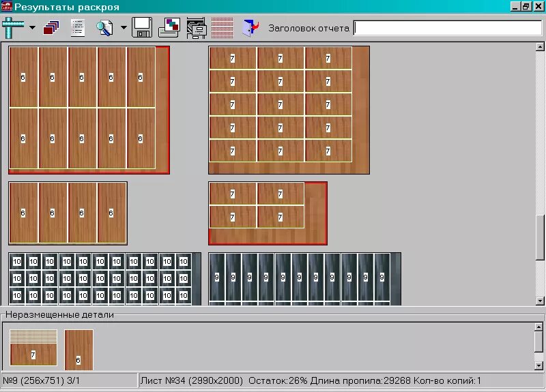Select the red-bordered sheet with ten number 6 parts

tap(89, 110)
